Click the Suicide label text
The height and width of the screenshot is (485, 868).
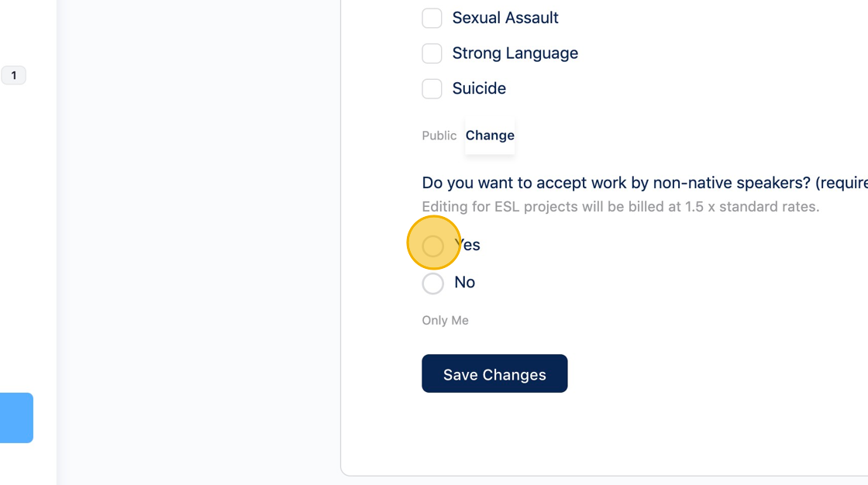[479, 88]
